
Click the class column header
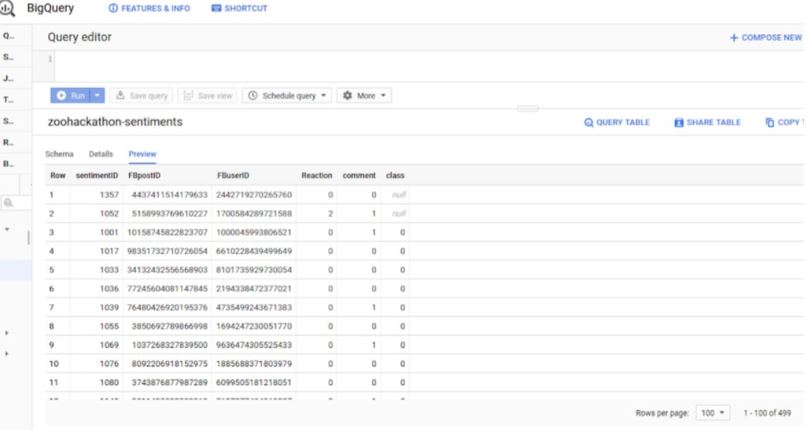[x=395, y=175]
